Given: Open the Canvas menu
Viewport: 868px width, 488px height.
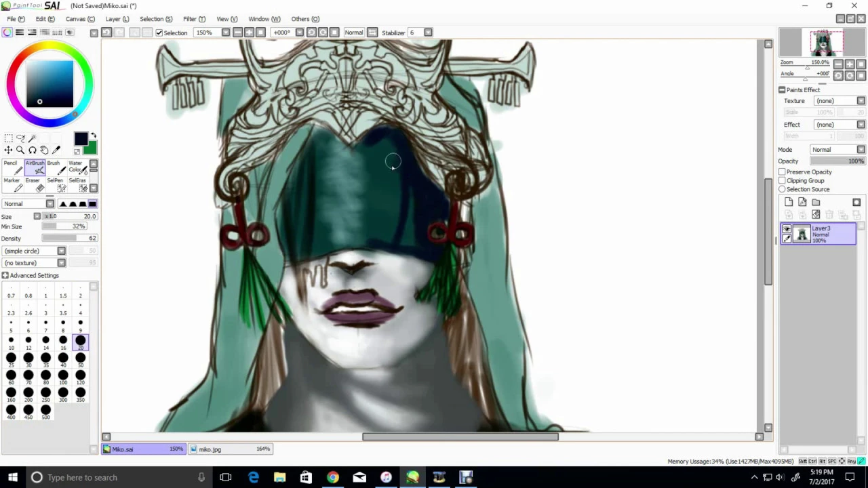Looking at the screenshot, I should [x=80, y=19].
